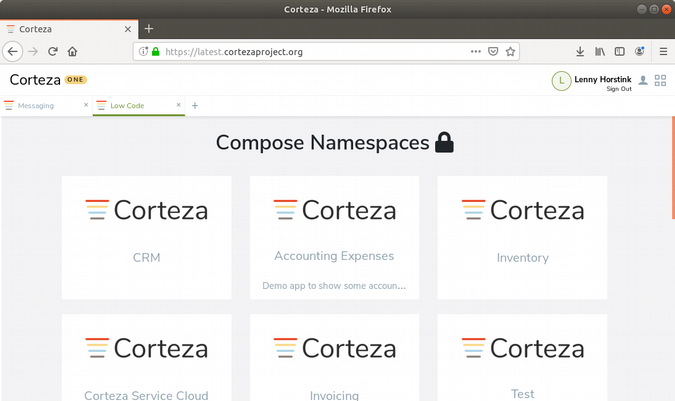Open the Firefox downloads panel
The width and height of the screenshot is (675, 401).
[580, 51]
